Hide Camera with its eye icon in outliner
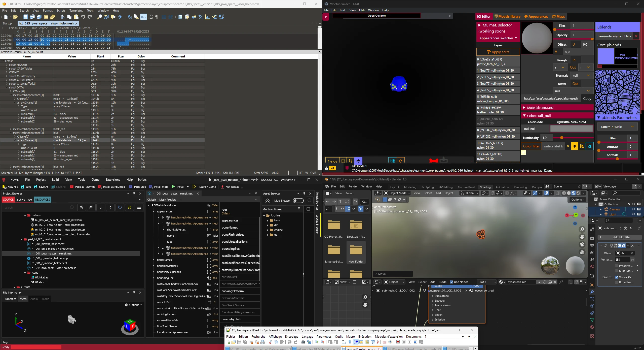 tap(634, 209)
